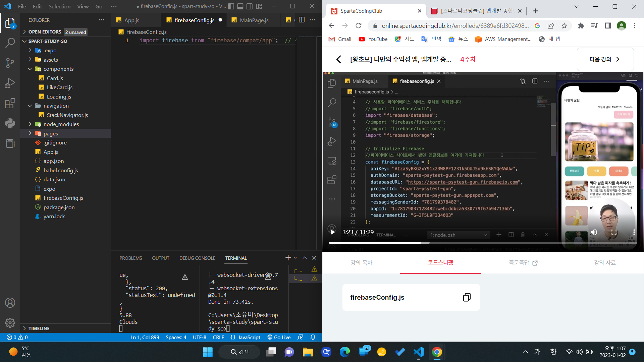Viewport: 644px width, 362px height.
Task: Open the 강의 자료 tab
Action: pyautogui.click(x=604, y=262)
